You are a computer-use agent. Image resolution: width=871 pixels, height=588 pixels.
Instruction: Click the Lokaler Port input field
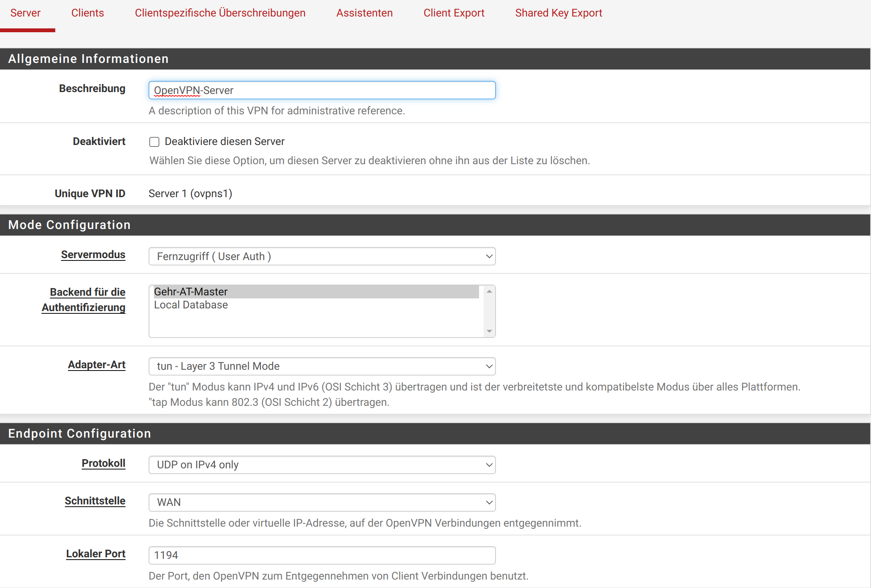322,555
